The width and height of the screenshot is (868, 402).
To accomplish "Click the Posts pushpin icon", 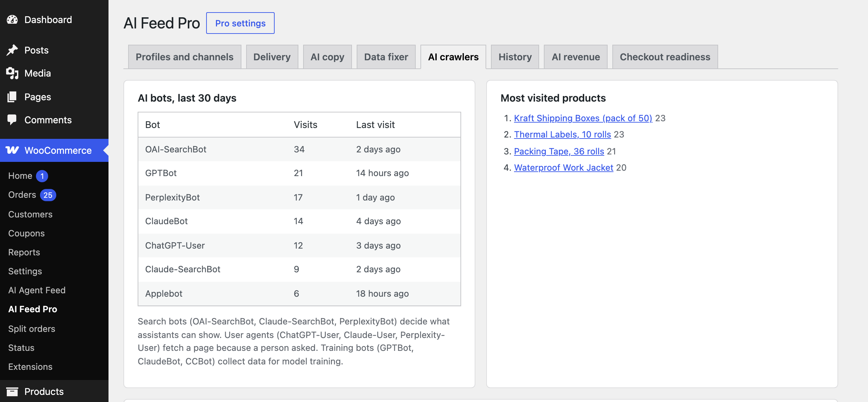I will coord(12,50).
